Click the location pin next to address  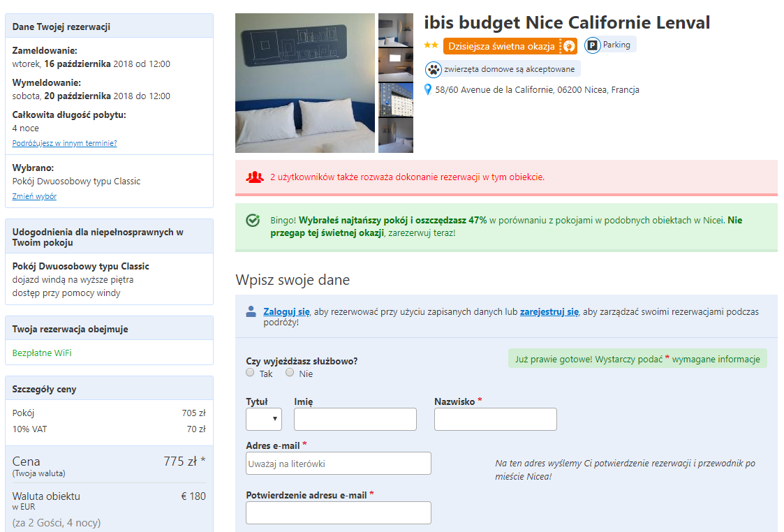tap(427, 90)
